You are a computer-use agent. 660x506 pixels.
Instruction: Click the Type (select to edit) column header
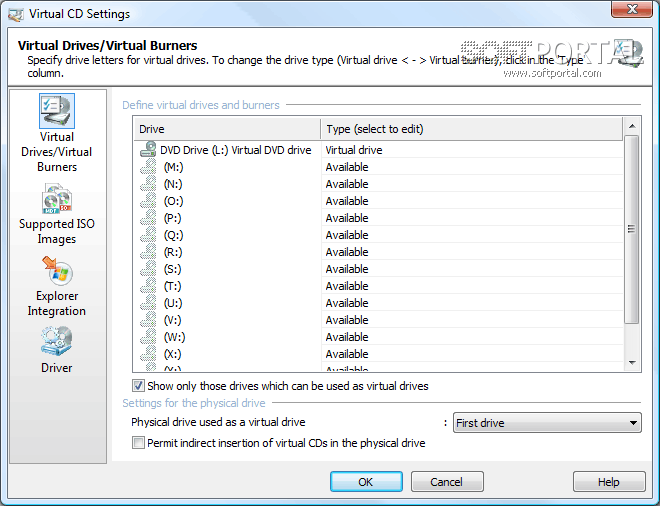(471, 129)
